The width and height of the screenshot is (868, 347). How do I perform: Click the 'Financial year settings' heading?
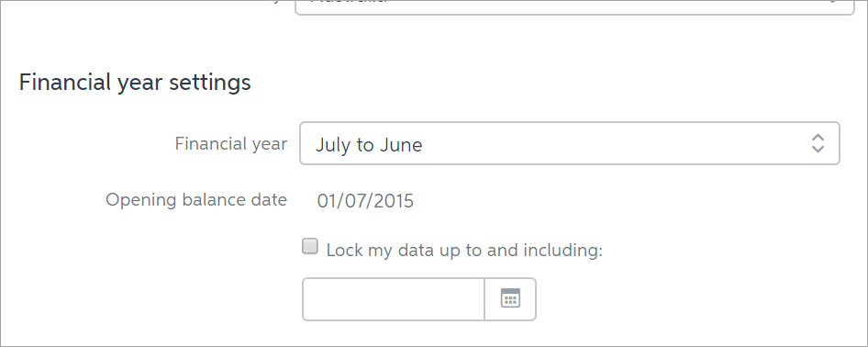(135, 83)
